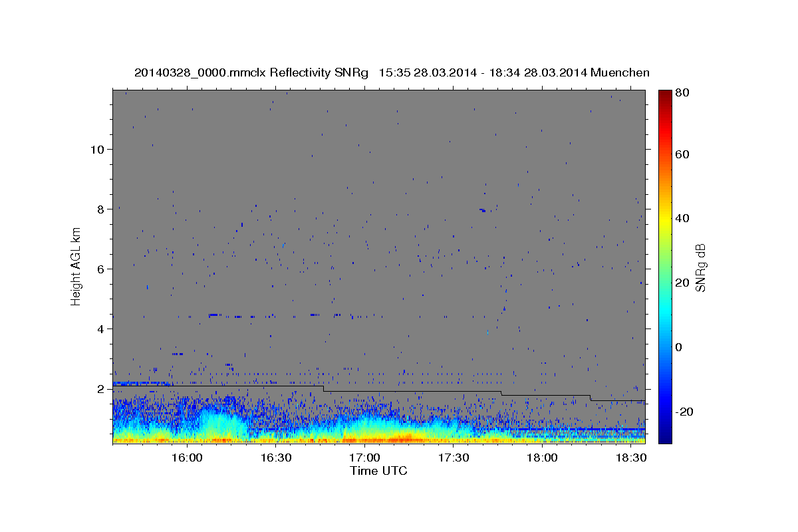The width and height of the screenshot is (798, 532).
Task: Click the height label 8
Action: tap(101, 209)
